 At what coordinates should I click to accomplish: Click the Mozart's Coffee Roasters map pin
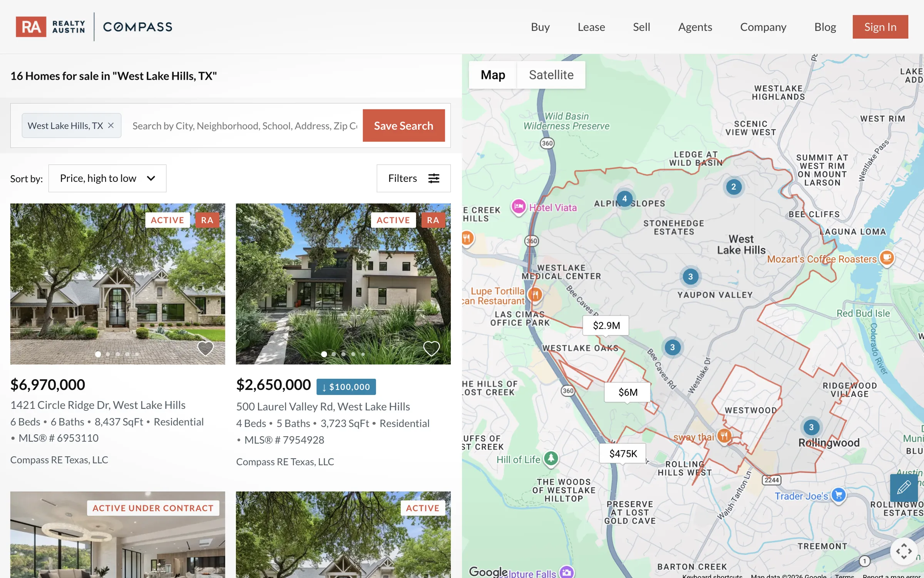(887, 258)
